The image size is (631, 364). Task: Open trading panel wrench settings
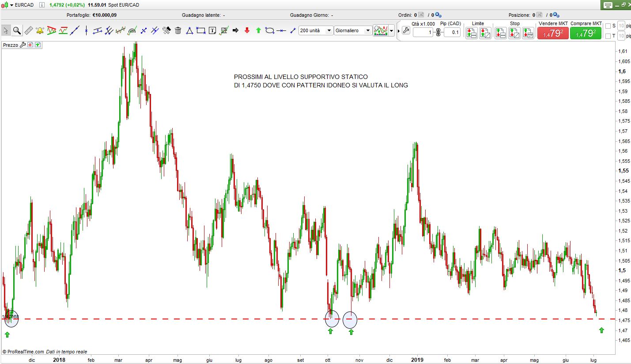[406, 30]
